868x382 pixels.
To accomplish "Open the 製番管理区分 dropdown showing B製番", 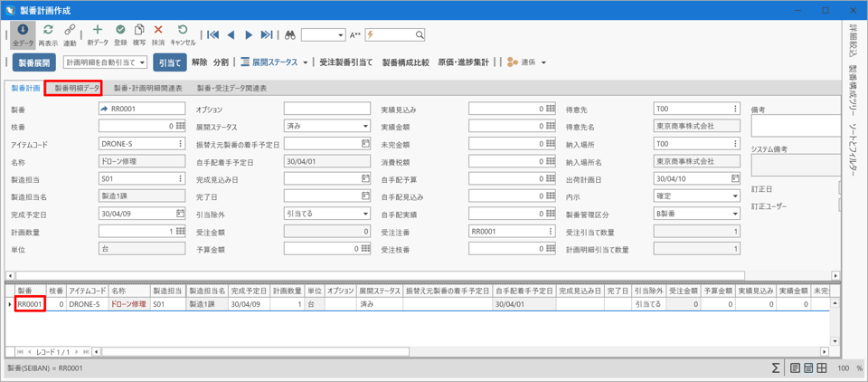I will coord(735,215).
